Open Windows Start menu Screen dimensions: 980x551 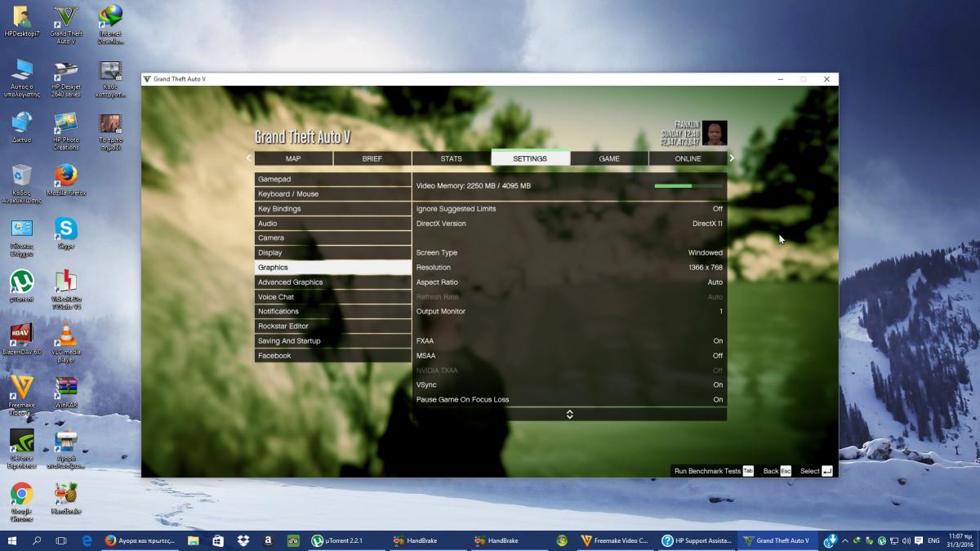tap(12, 540)
